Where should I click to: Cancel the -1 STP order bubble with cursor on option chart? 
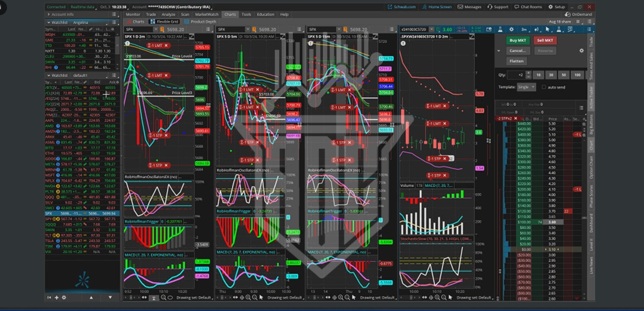(x=445, y=159)
